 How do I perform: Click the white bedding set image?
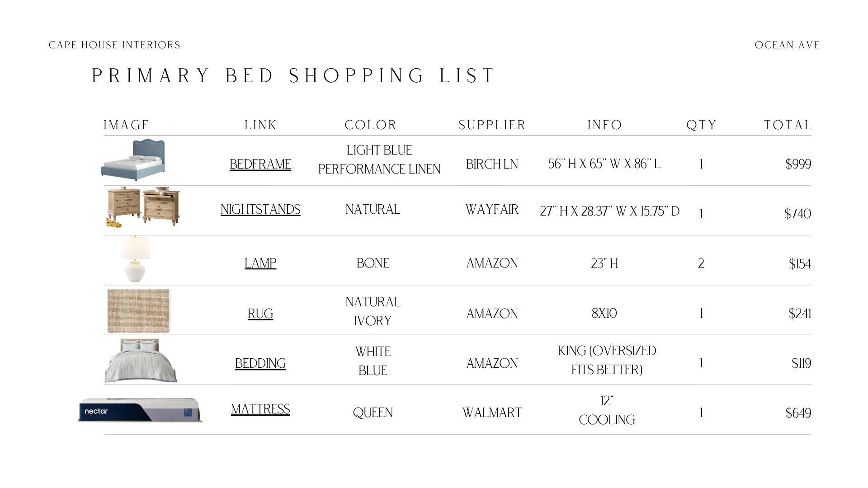tap(141, 361)
